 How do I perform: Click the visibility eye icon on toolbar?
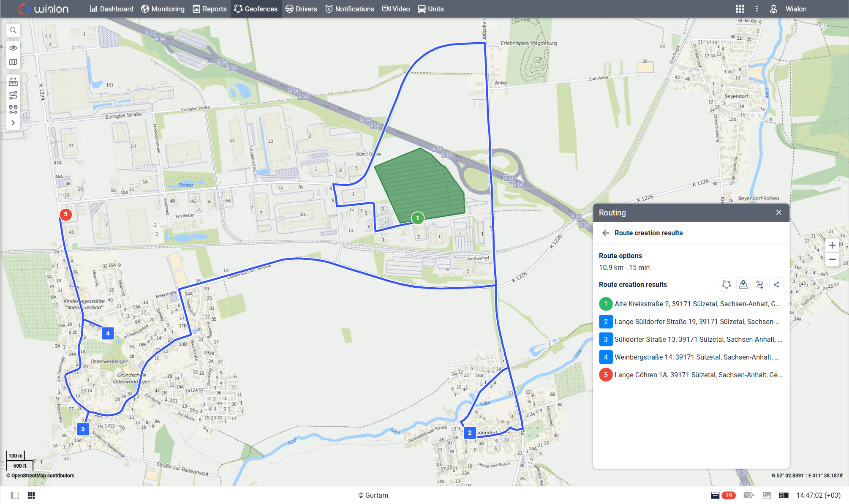point(12,48)
